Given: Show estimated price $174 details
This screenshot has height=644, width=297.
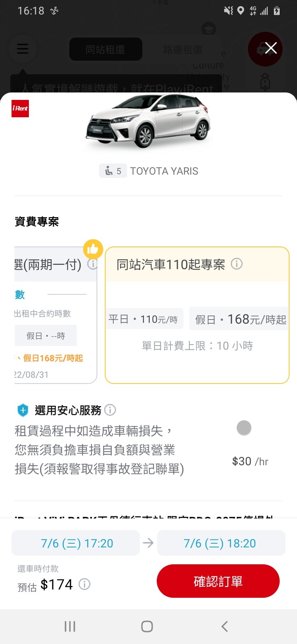Looking at the screenshot, I should 85,585.
